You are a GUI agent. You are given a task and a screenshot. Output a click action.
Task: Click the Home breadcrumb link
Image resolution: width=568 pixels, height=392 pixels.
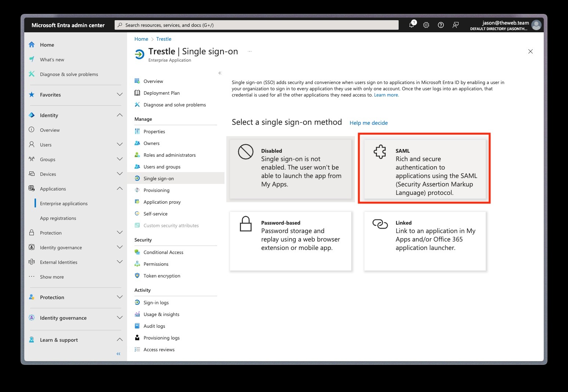click(x=141, y=39)
